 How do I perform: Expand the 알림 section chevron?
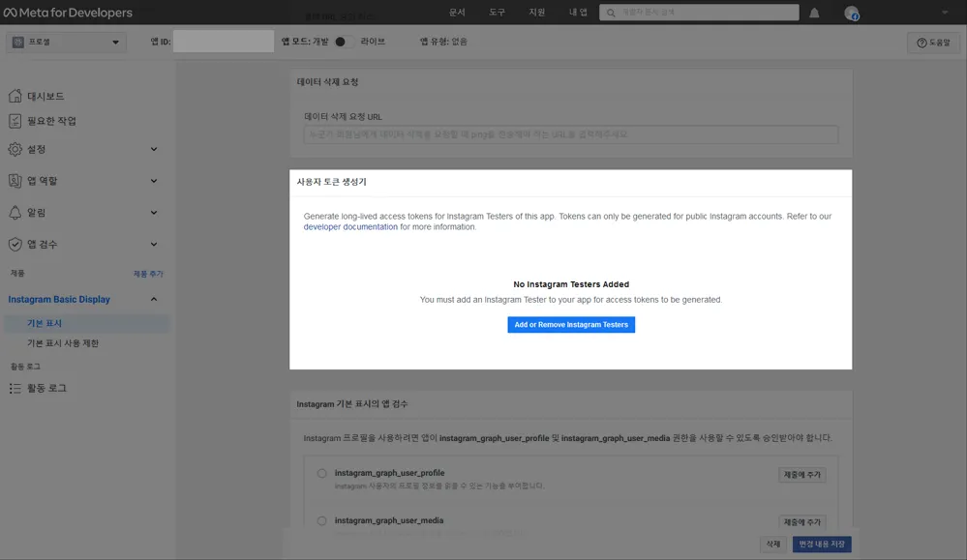154,213
